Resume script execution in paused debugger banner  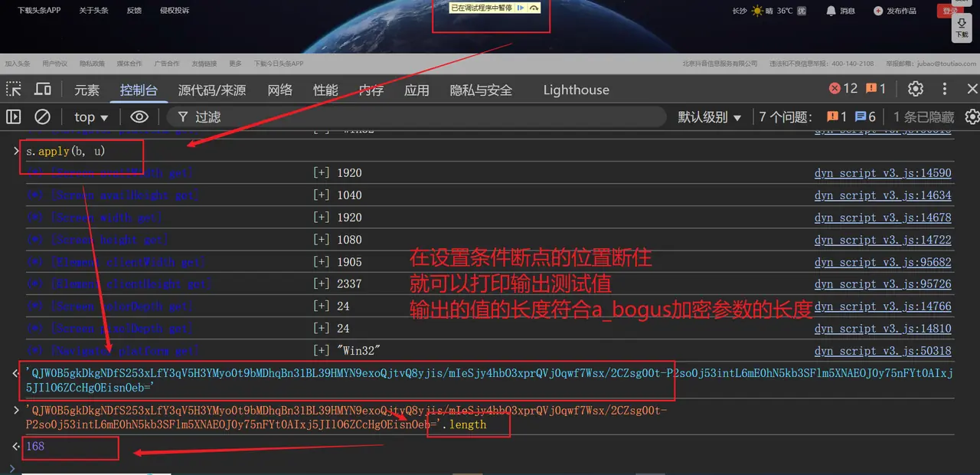tap(521, 8)
